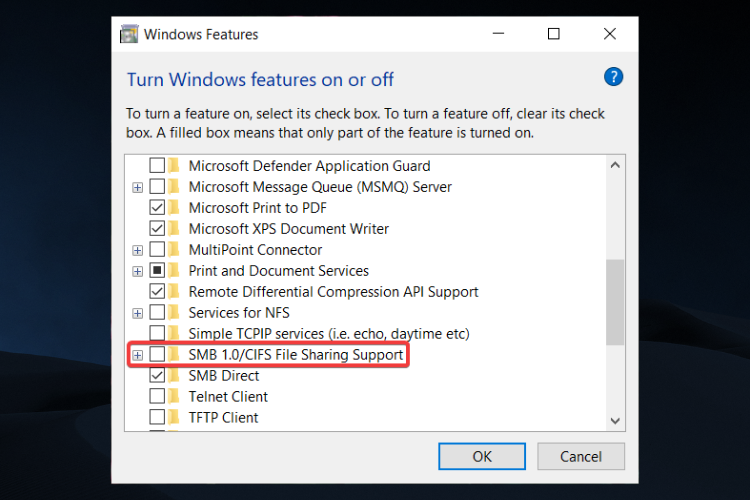This screenshot has height=500, width=750.
Task: Uncheck Microsoft XPS Document Writer
Action: coord(157,229)
